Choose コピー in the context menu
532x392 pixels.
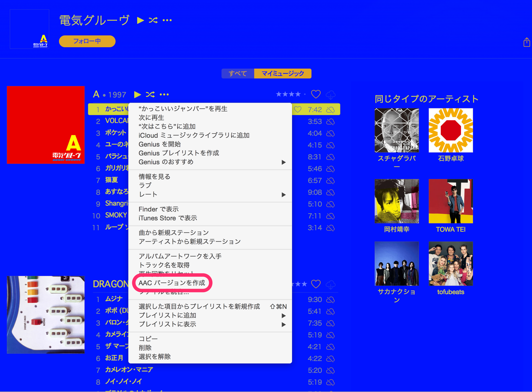pos(210,339)
